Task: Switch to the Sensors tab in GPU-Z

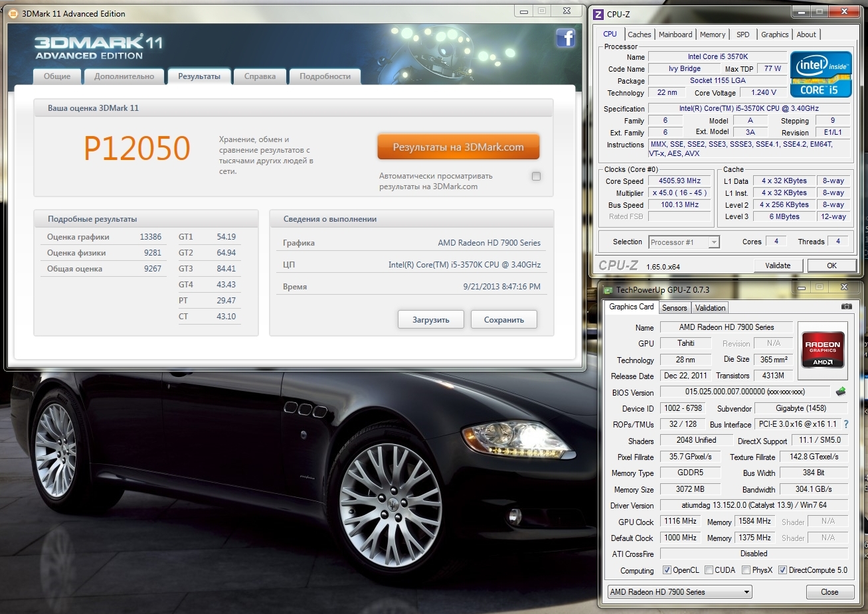Action: click(x=674, y=308)
